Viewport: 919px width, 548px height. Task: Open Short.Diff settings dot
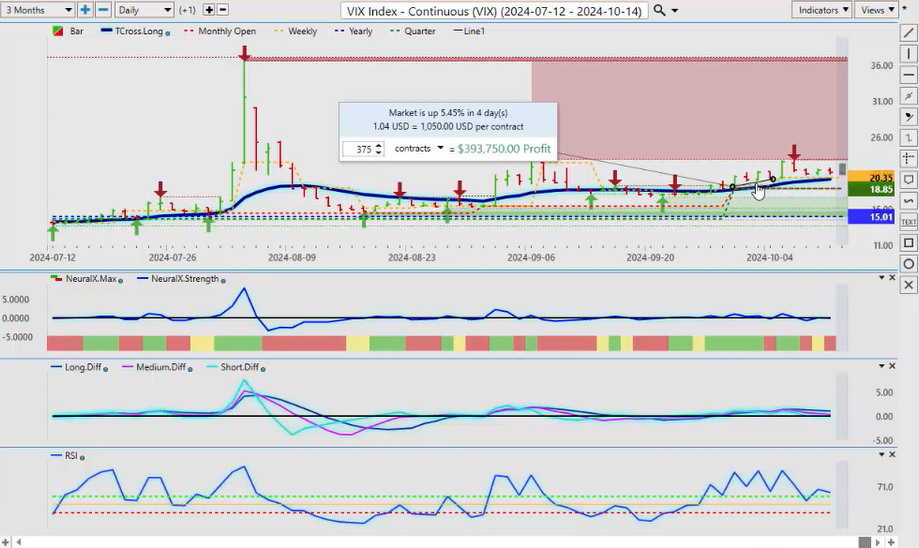point(263,369)
